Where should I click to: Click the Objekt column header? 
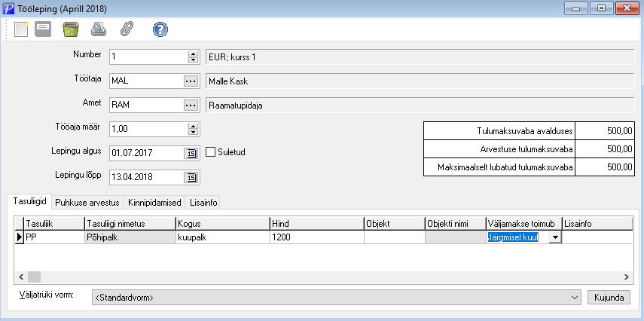(394, 224)
